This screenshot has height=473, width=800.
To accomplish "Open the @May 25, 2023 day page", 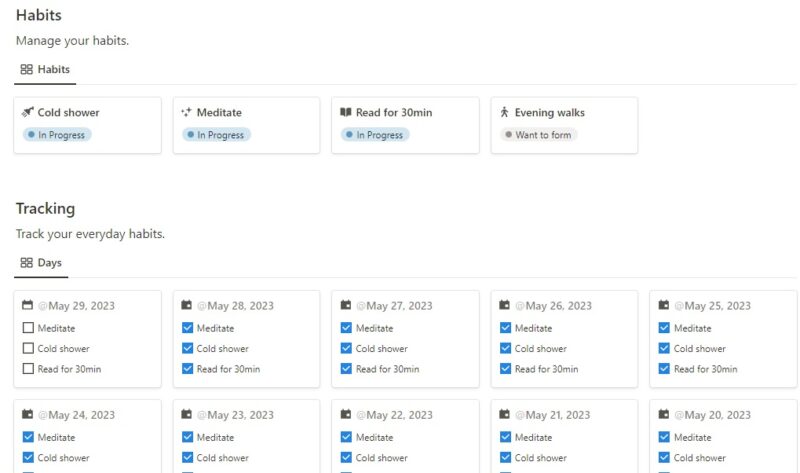I will [712, 306].
